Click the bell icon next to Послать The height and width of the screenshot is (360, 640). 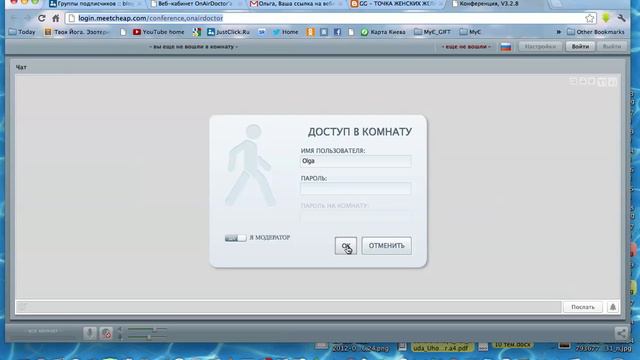coord(613,307)
